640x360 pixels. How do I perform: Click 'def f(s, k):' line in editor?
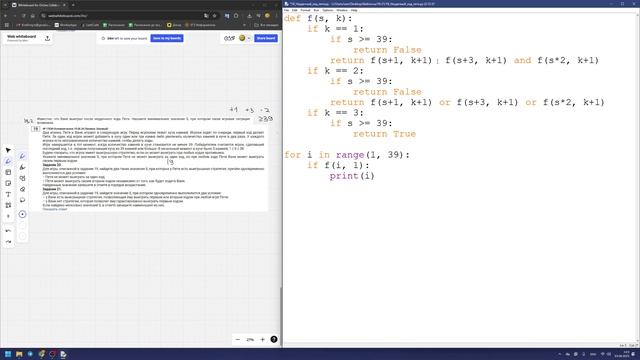pos(318,18)
